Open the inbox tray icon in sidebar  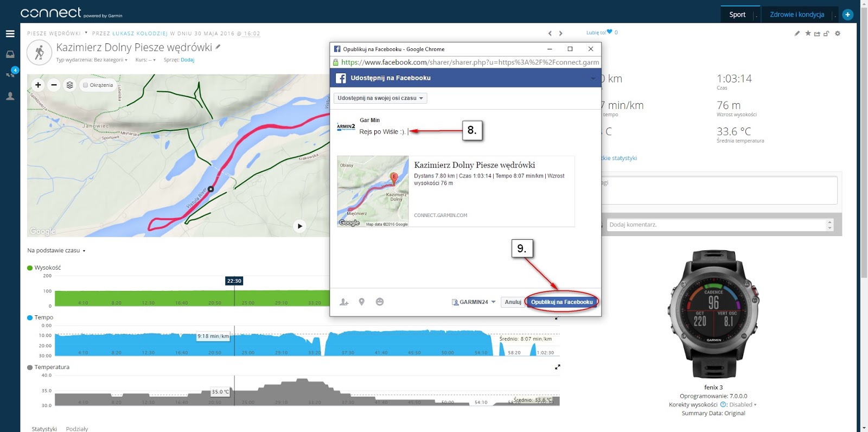coord(10,54)
